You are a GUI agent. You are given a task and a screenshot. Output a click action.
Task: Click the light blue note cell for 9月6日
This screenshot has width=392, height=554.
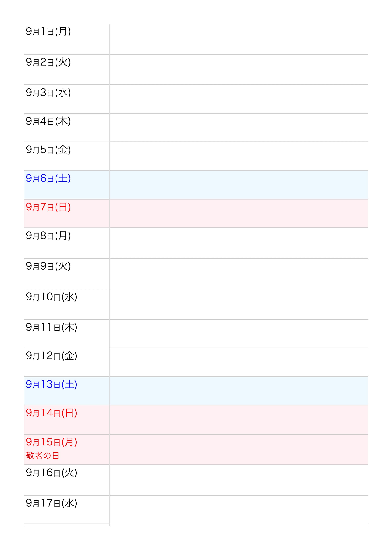click(x=238, y=185)
